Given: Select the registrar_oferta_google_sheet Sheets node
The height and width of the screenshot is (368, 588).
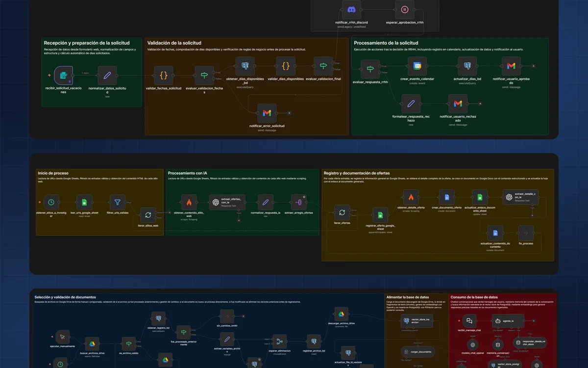Looking at the screenshot, I should click(x=381, y=215).
